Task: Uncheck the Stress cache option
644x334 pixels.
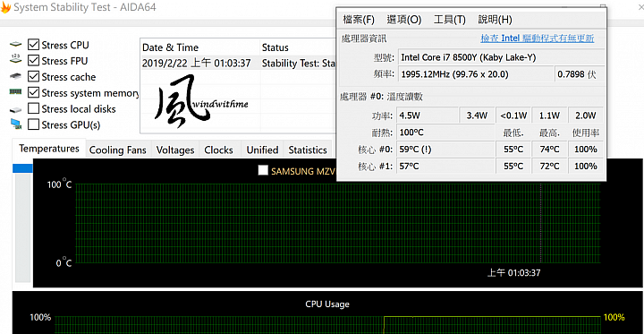Action: [34, 76]
